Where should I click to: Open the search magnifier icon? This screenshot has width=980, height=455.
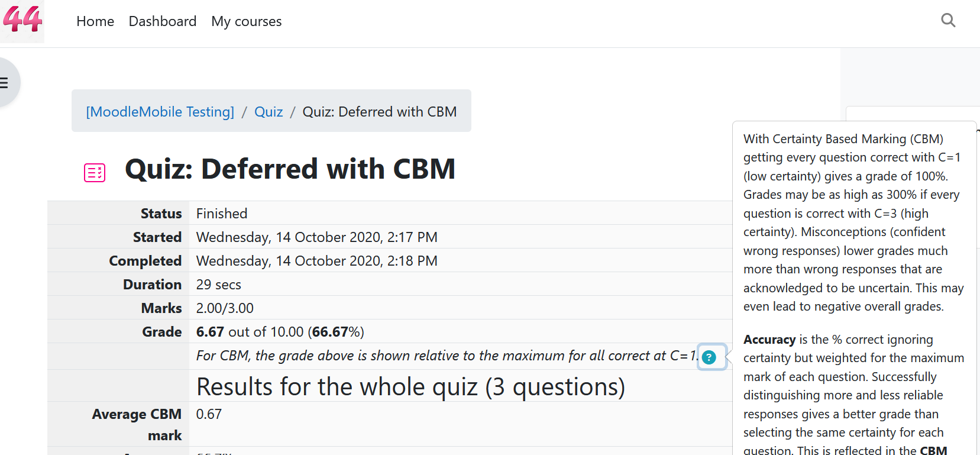pyautogui.click(x=948, y=21)
